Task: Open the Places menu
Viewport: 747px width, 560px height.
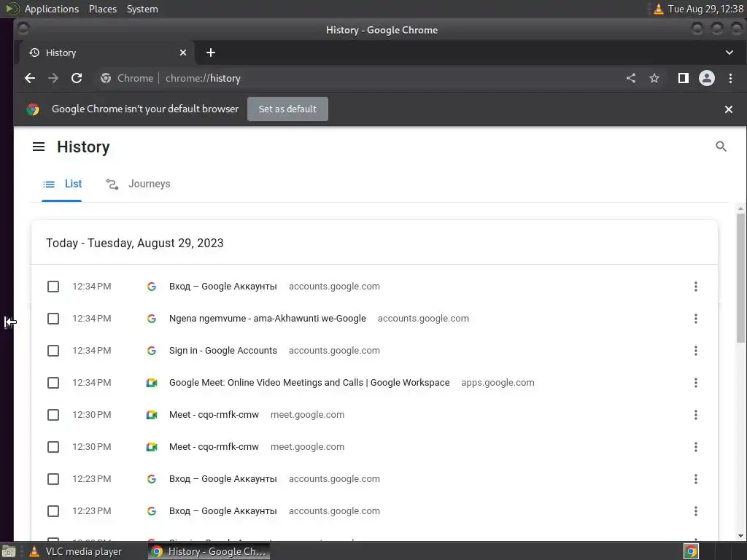Action: 103,9
